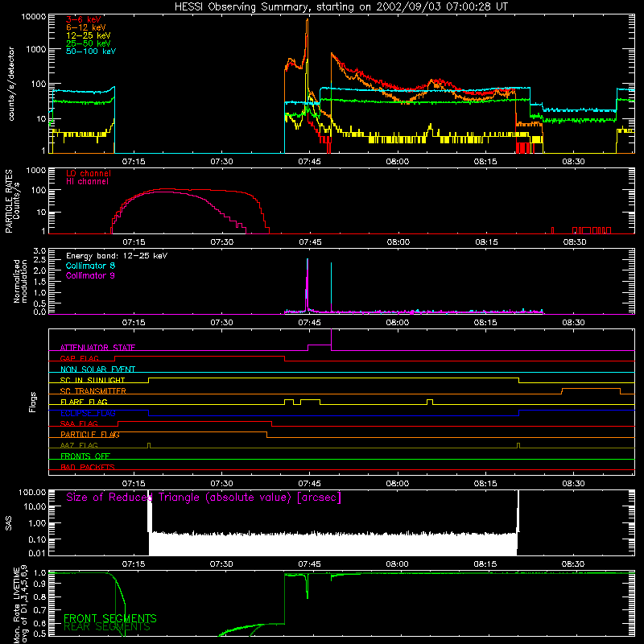Select the green 25-50 keV legend entry
The width and height of the screenshot is (644, 644).
[89, 43]
